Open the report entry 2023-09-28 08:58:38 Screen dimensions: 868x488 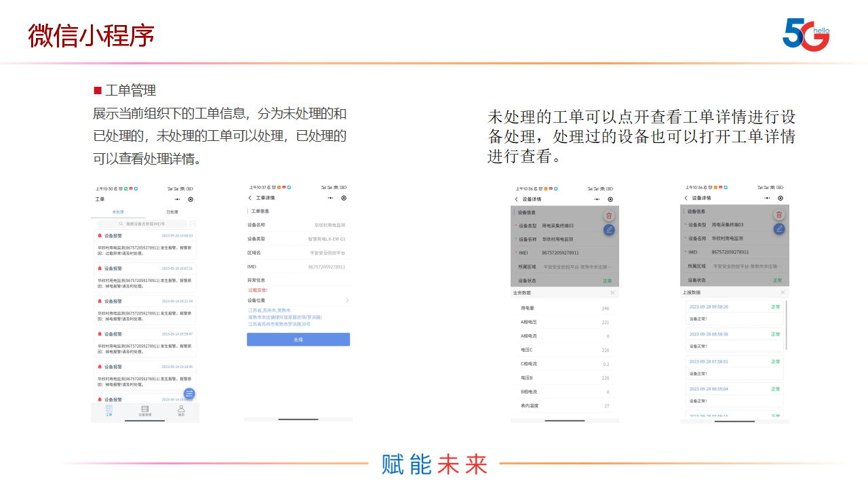(734, 340)
